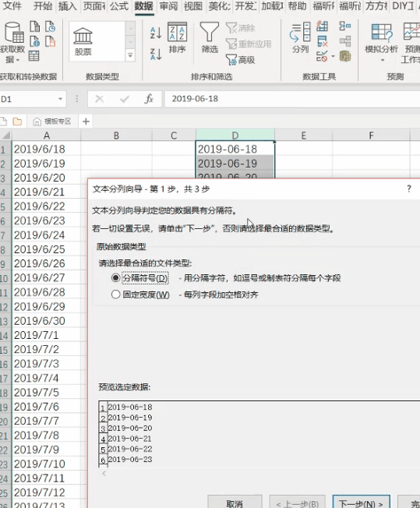Click cell A1 with 2019/6/18
Viewport: 420px width, 508px height.
click(46, 149)
